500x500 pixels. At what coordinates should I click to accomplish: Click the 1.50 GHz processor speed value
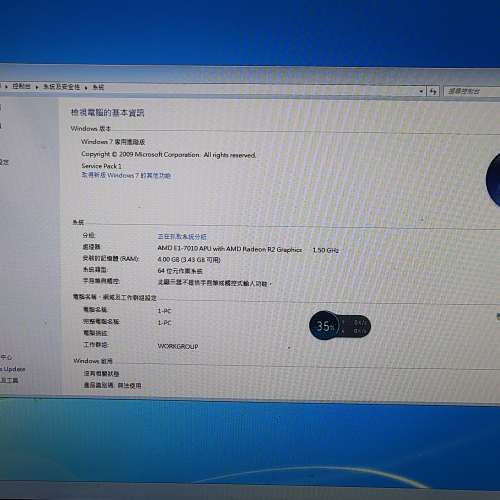tap(325, 250)
